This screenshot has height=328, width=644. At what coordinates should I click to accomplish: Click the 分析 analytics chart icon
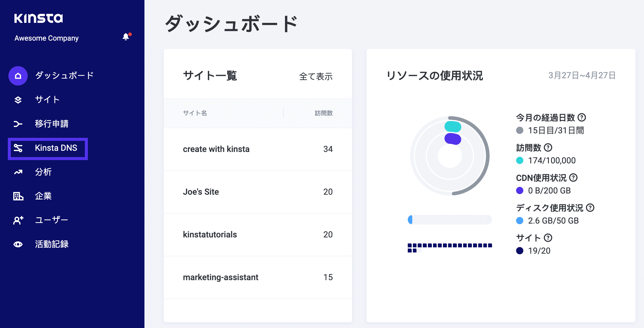click(18, 172)
